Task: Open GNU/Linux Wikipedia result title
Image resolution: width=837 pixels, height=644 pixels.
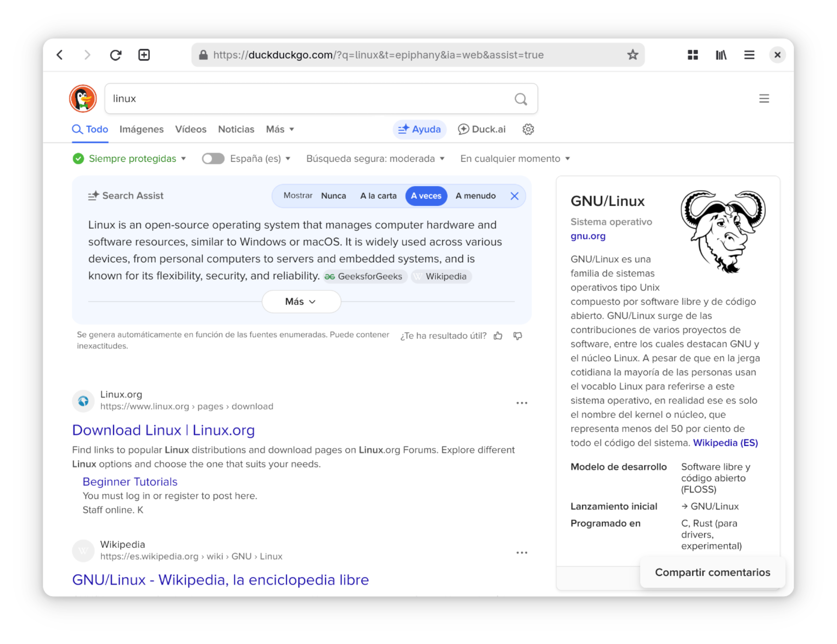Action: click(x=220, y=580)
